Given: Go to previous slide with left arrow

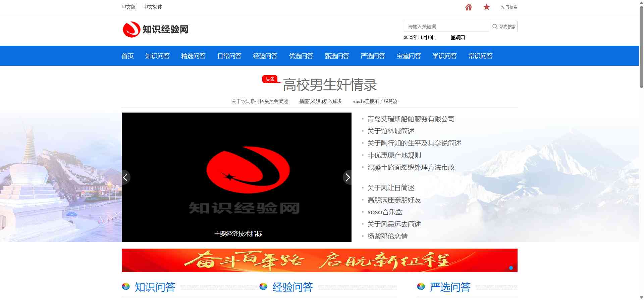Looking at the screenshot, I should coord(126,177).
